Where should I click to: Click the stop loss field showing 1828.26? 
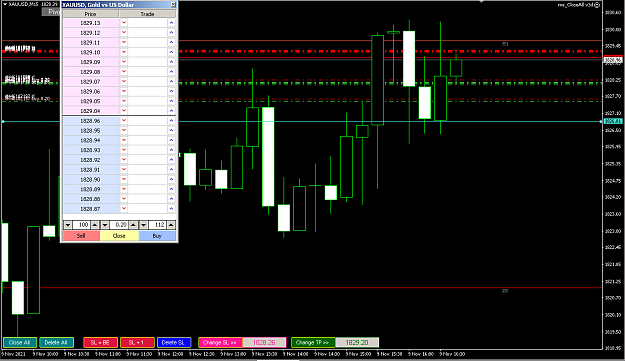tap(264, 343)
